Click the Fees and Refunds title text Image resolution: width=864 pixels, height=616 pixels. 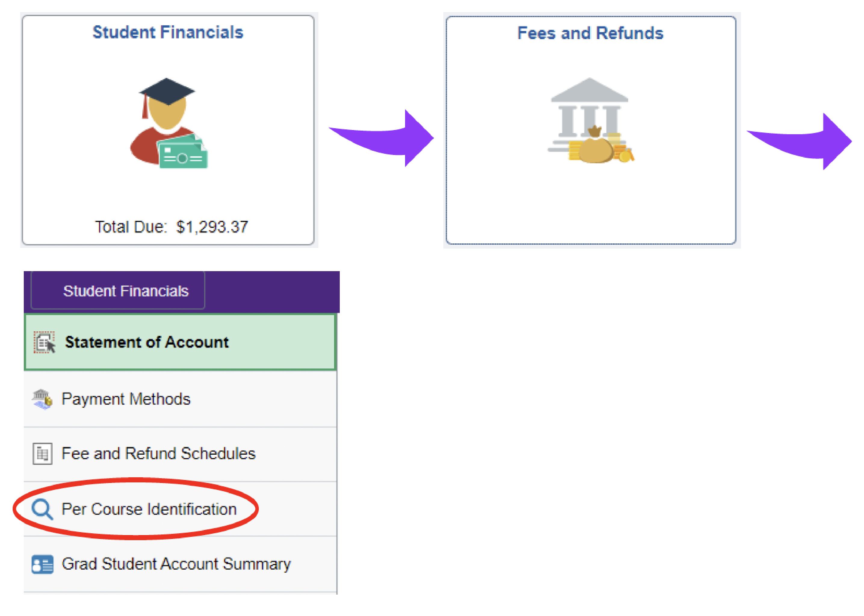pos(590,33)
